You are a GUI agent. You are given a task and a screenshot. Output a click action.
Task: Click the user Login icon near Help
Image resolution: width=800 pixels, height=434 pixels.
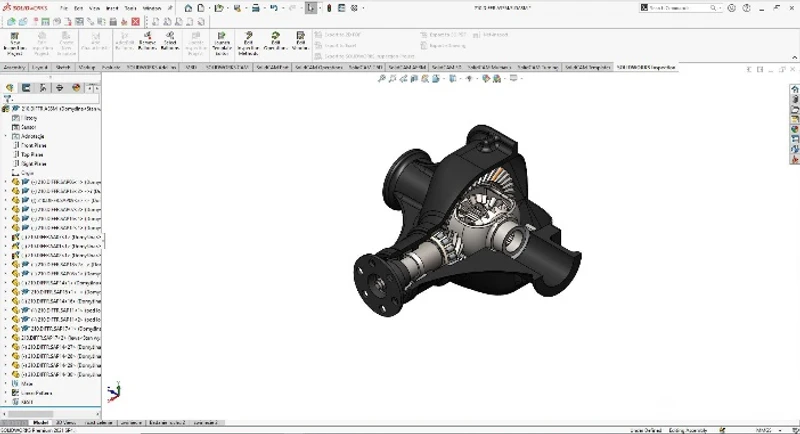click(x=732, y=8)
